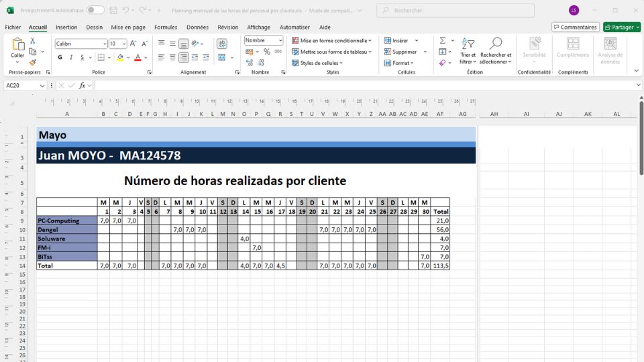Screen dimensions: 644x362
Task: Open Trier et filtrer
Action: pos(468,51)
